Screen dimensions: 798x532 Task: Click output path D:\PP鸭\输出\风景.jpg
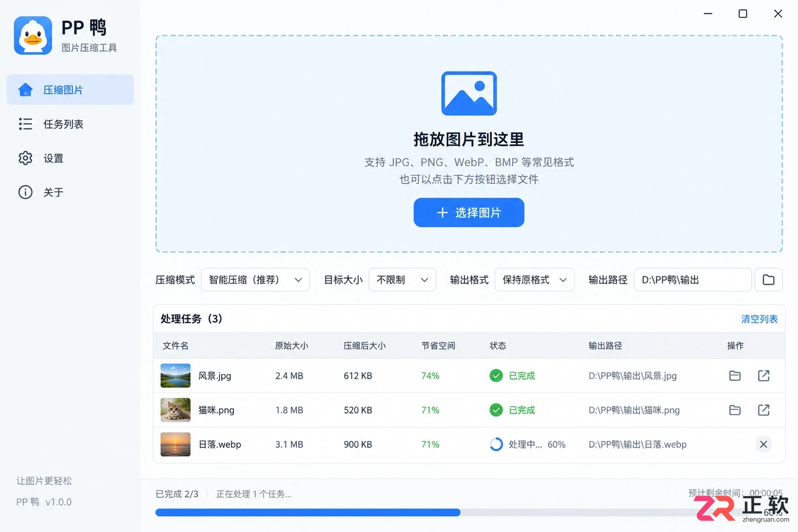coord(633,376)
